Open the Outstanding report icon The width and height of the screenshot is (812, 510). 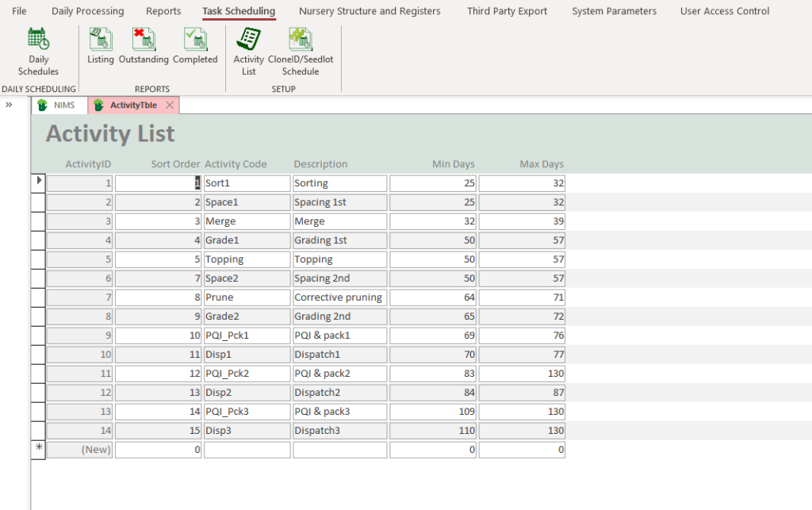[x=144, y=46]
